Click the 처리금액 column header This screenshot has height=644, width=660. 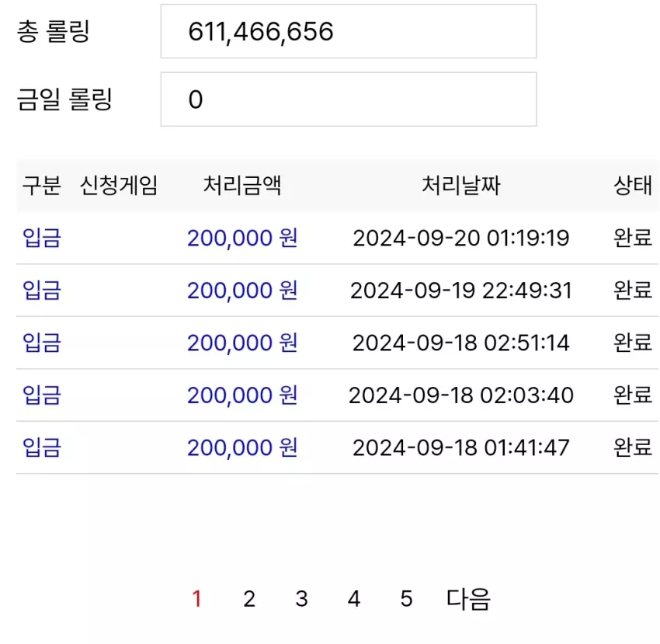point(242,186)
